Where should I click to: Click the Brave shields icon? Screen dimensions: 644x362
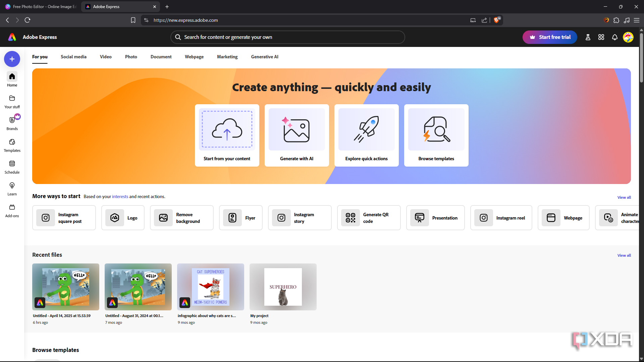(x=497, y=20)
